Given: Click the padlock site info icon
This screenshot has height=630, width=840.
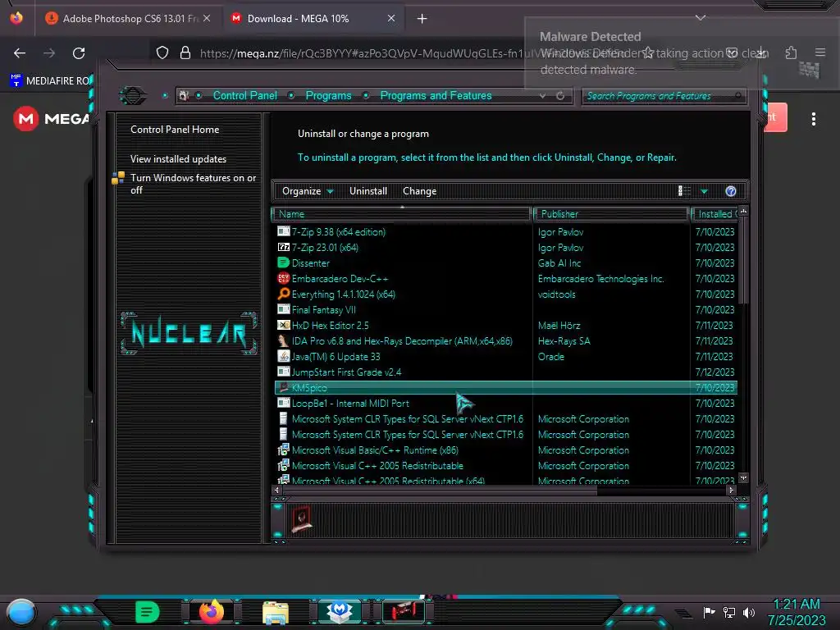Looking at the screenshot, I should click(185, 52).
